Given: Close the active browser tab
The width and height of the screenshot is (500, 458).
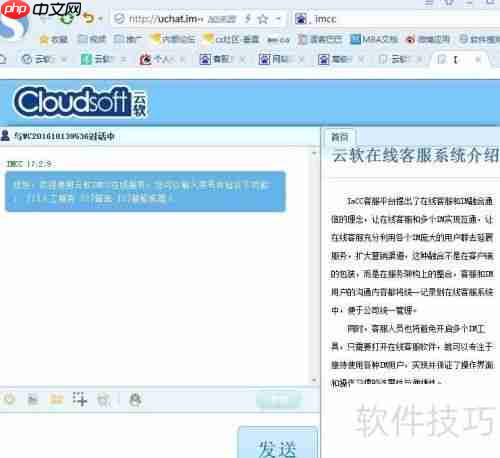Looking at the screenshot, I should (x=478, y=59).
